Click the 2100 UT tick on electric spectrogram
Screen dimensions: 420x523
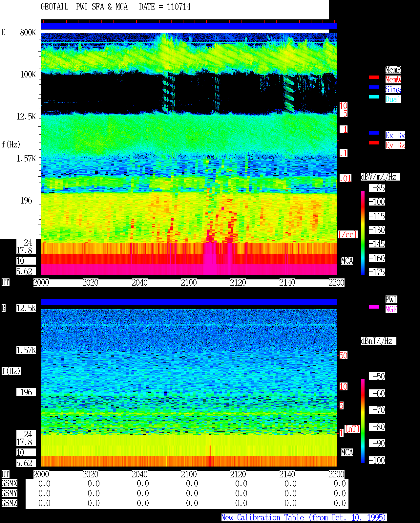click(x=189, y=283)
